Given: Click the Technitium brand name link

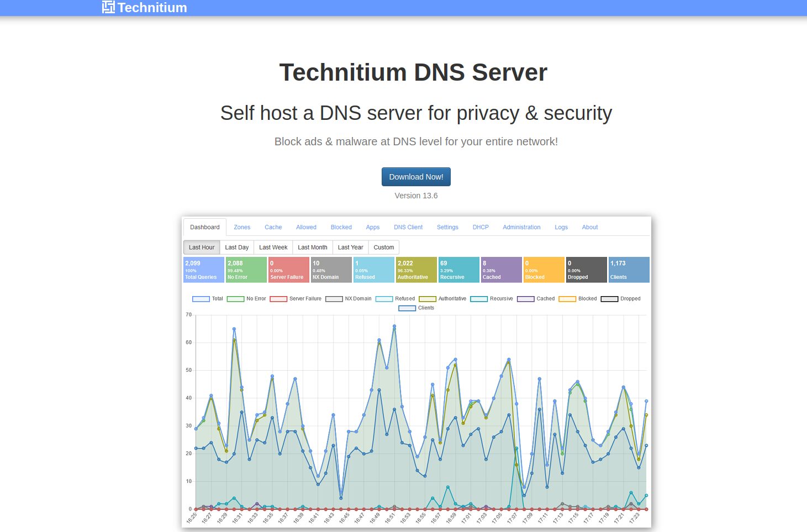Looking at the screenshot, I should (x=152, y=8).
